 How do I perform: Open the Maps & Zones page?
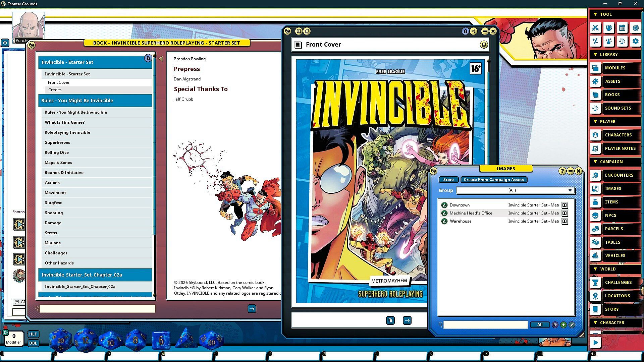[97, 163]
